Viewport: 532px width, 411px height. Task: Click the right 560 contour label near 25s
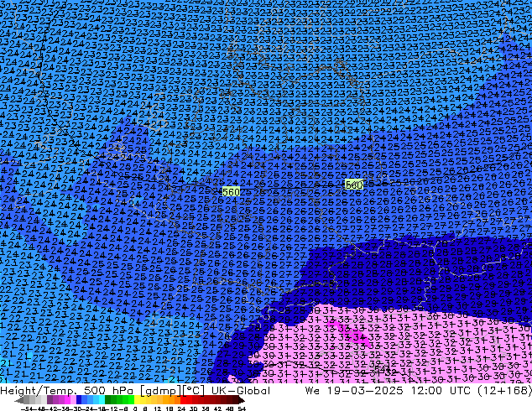(x=354, y=185)
